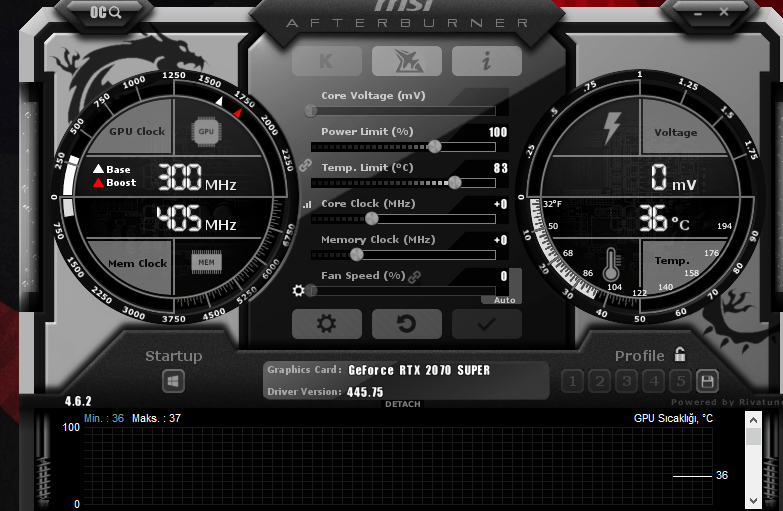Click the GeForce RTX 2070 SUPER name
Image resolution: width=783 pixels, height=511 pixels.
point(419,370)
